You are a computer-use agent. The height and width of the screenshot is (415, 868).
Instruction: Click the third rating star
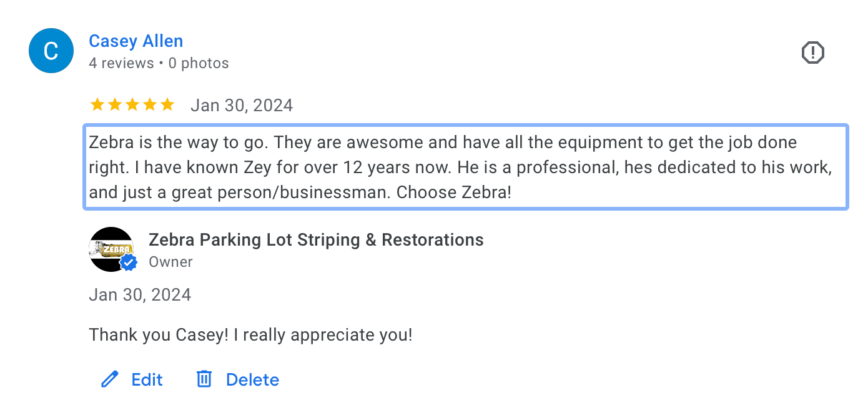[x=132, y=104]
